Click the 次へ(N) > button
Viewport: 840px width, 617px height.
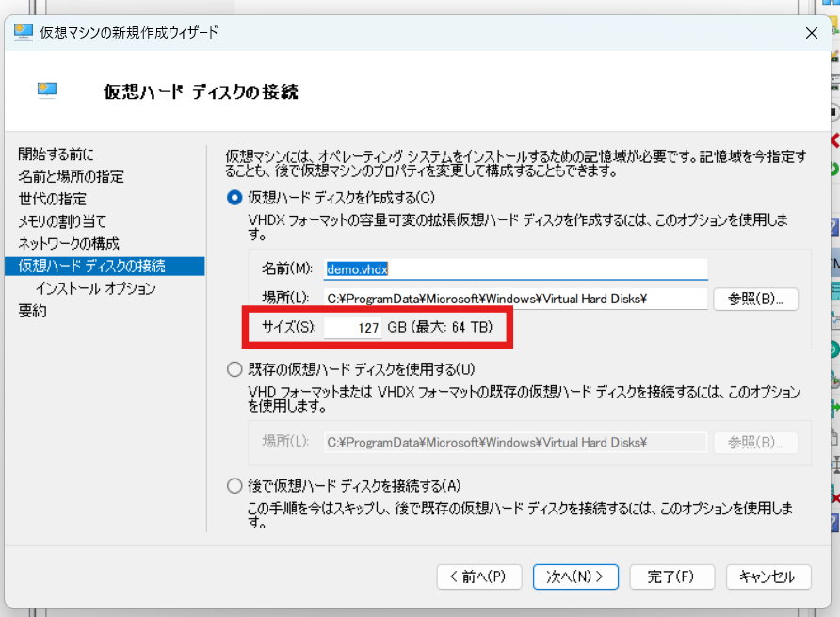pyautogui.click(x=575, y=576)
